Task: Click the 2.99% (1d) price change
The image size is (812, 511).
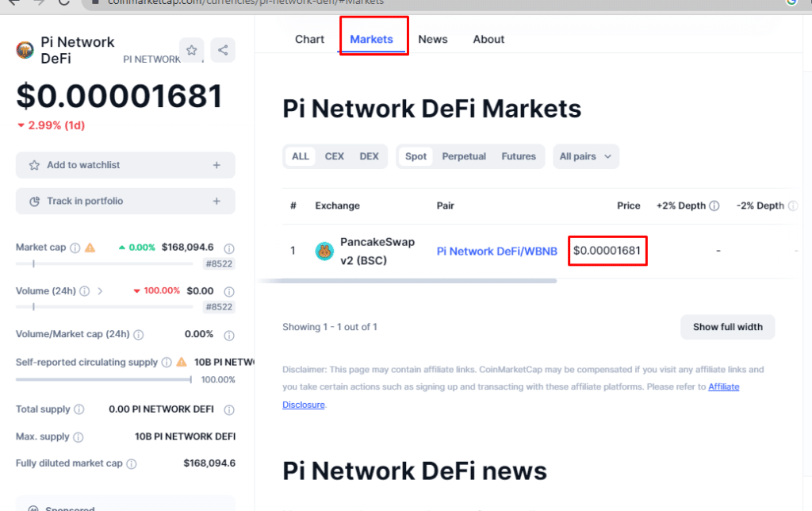Action: (x=51, y=125)
